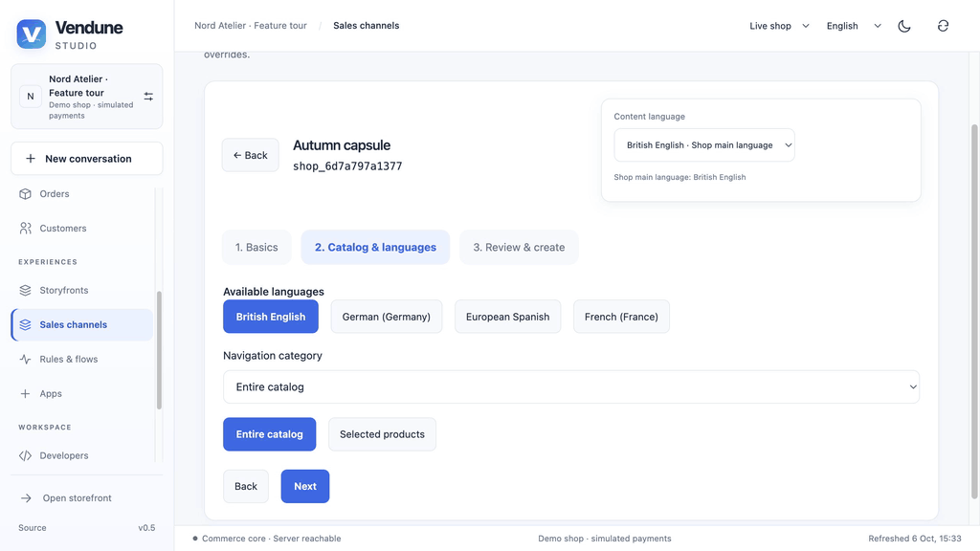Toggle dark mode moon icon
The width and height of the screenshot is (980, 551).
click(x=903, y=26)
